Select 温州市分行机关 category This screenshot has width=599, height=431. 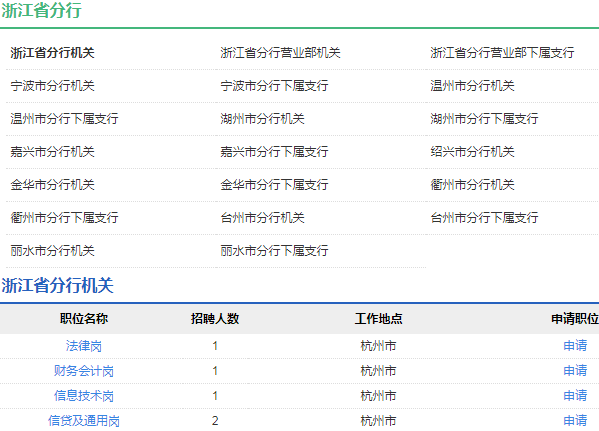tap(473, 86)
